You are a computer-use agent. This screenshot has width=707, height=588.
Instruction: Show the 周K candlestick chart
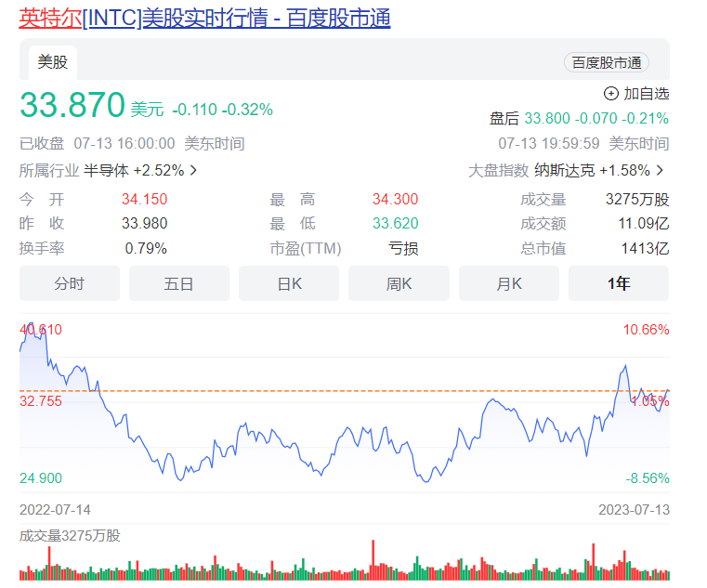point(399,283)
